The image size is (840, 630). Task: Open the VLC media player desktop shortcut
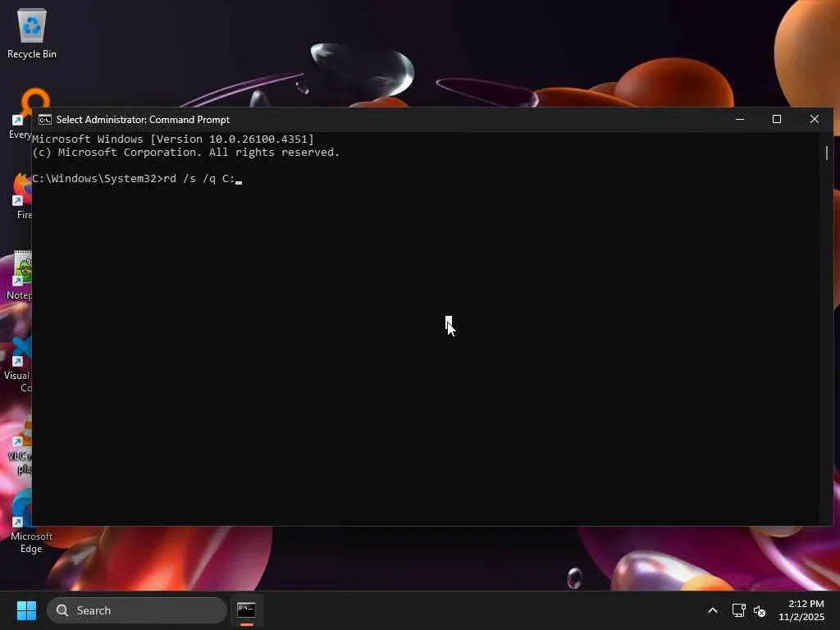[x=21, y=445]
